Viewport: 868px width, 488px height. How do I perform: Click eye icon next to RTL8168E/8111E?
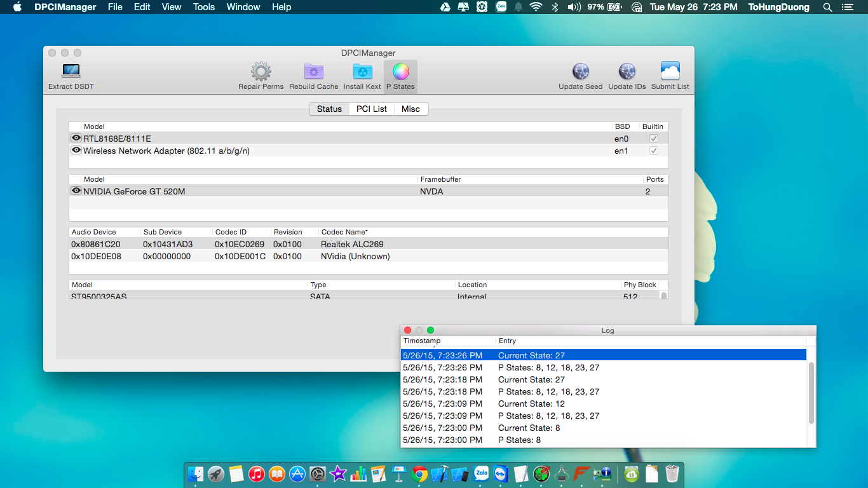coord(76,139)
